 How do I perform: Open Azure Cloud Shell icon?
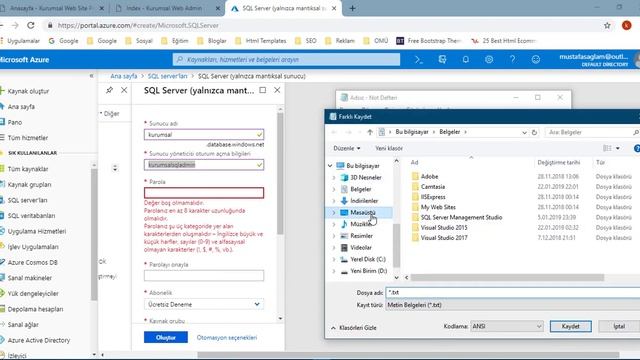tap(418, 60)
